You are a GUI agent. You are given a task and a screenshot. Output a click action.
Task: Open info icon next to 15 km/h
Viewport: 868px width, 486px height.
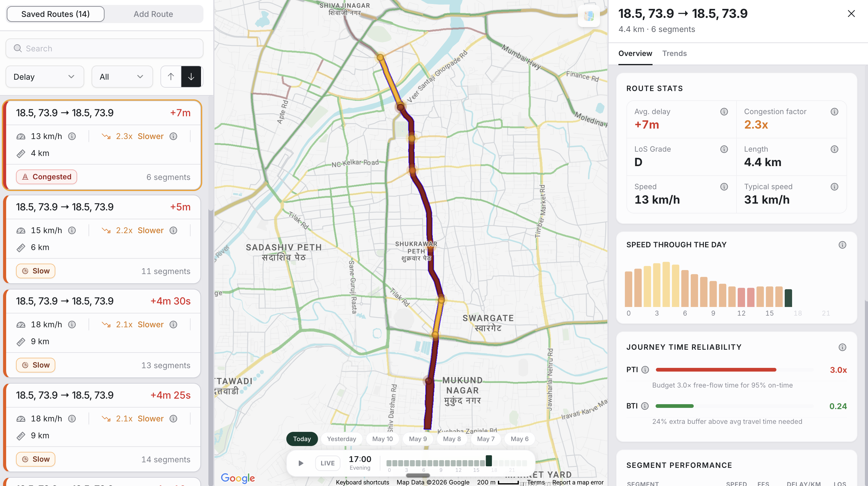[72, 230]
